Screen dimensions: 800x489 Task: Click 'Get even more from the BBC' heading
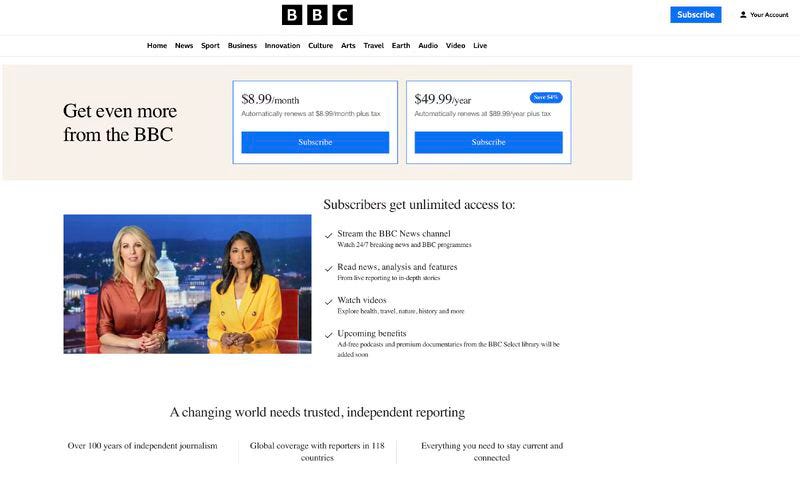point(120,123)
